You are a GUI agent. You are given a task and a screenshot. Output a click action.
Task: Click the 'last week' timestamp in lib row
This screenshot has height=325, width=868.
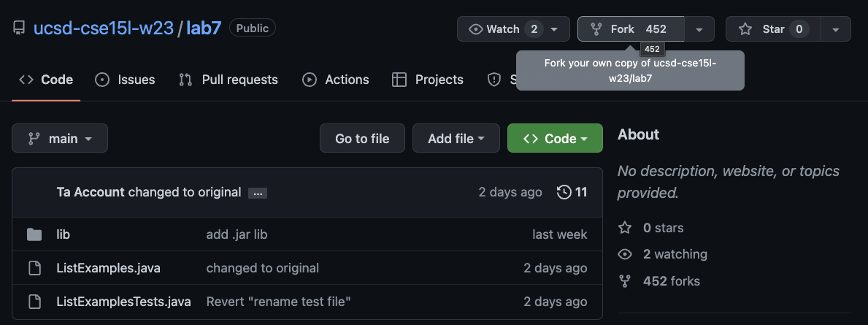(x=560, y=234)
